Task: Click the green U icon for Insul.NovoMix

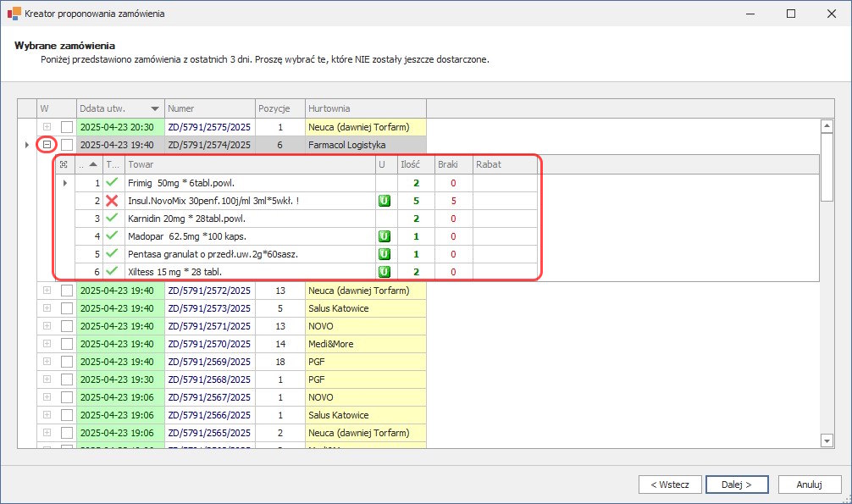Action: (384, 201)
